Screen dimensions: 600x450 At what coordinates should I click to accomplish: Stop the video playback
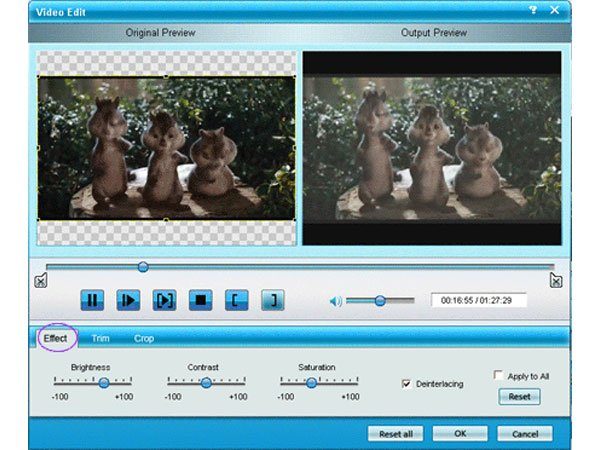coord(201,300)
